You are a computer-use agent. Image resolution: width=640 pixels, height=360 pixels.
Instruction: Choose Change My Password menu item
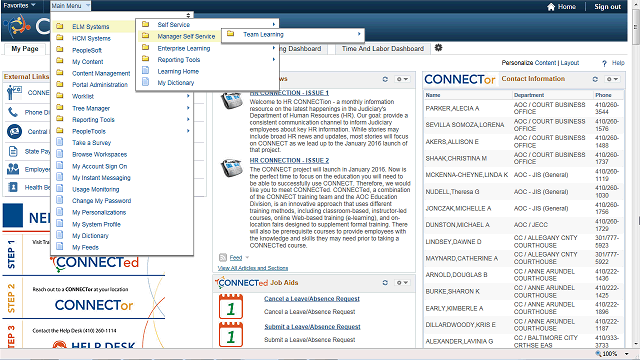(102, 201)
